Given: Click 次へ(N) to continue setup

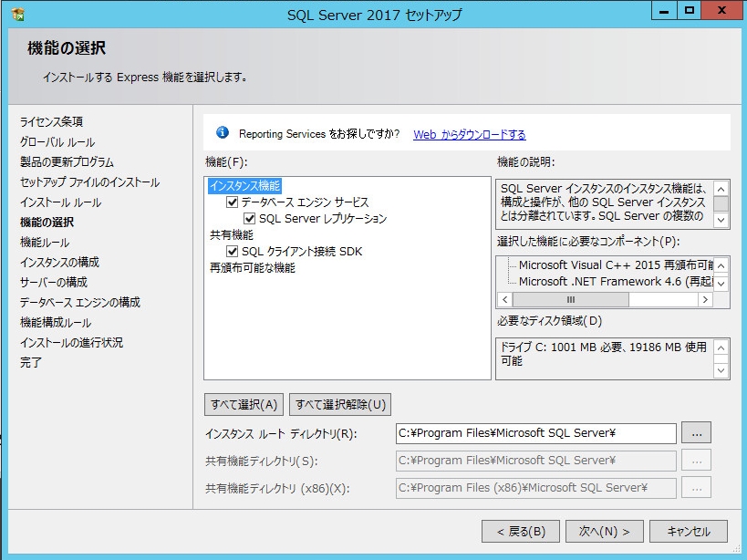Looking at the screenshot, I should [604, 531].
